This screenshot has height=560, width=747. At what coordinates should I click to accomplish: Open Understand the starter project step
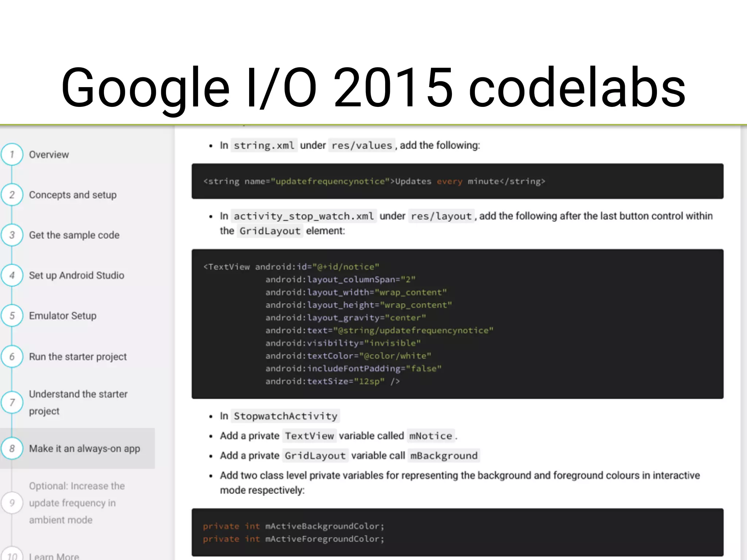click(78, 402)
